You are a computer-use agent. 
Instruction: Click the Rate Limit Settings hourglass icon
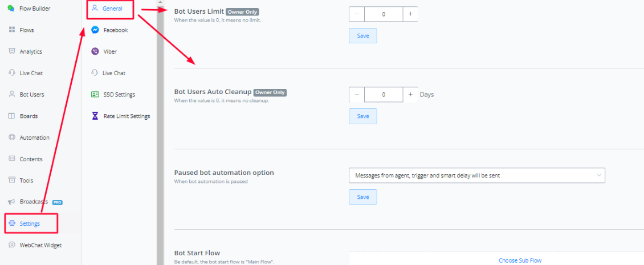(x=95, y=116)
